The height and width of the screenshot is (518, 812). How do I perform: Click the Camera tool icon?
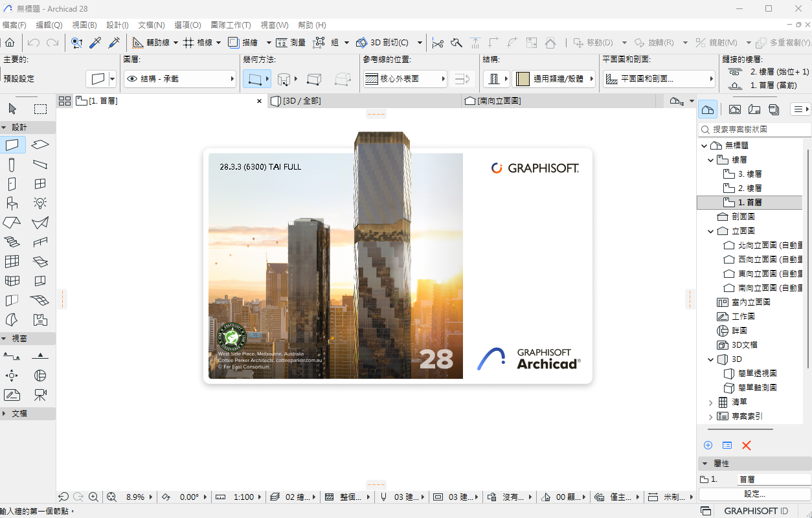point(40,395)
